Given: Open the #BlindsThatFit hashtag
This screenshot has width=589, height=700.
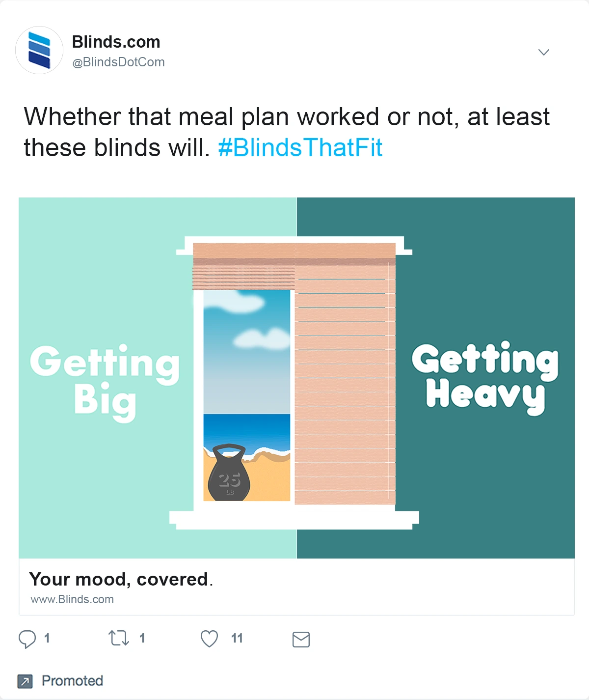Looking at the screenshot, I should (300, 148).
